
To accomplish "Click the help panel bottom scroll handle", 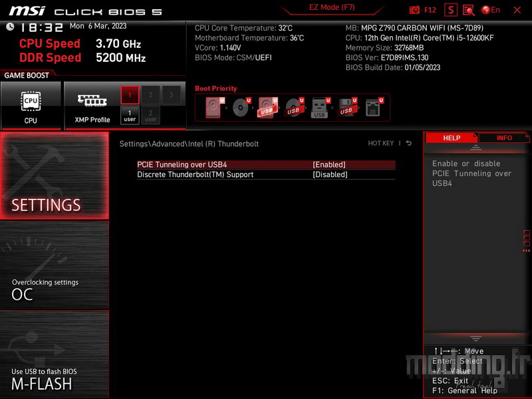I will click(475, 338).
